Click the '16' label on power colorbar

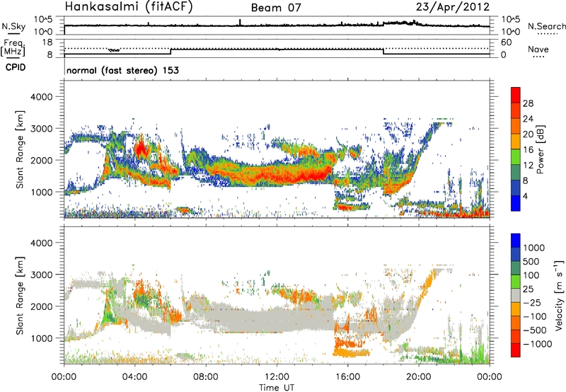528,150
